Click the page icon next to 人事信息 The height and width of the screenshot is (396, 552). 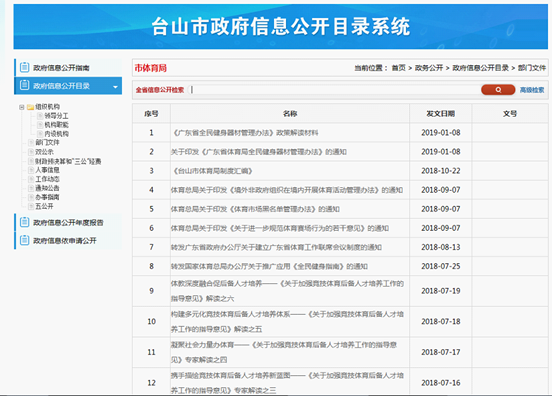[x=31, y=170]
